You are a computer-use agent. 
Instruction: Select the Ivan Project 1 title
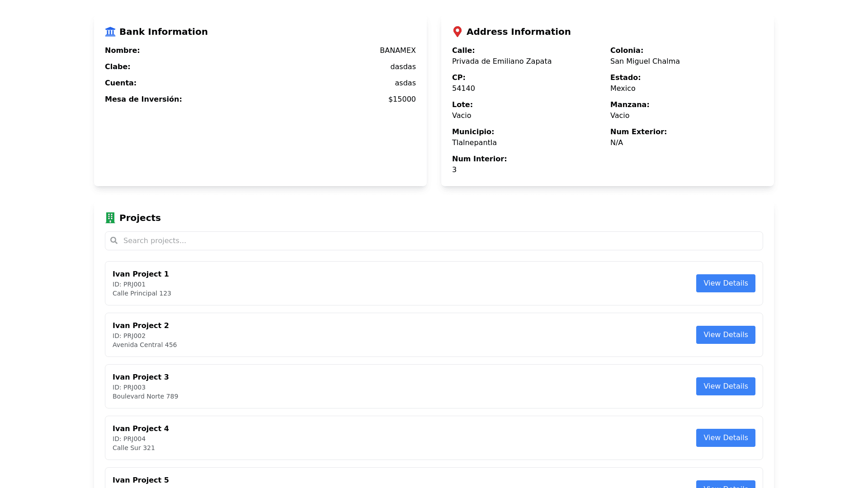[141, 274]
